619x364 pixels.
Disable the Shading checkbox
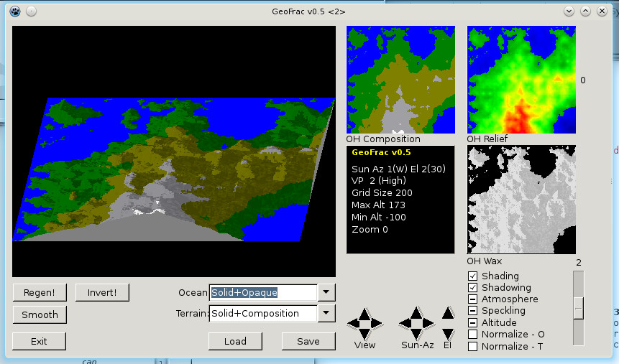473,276
